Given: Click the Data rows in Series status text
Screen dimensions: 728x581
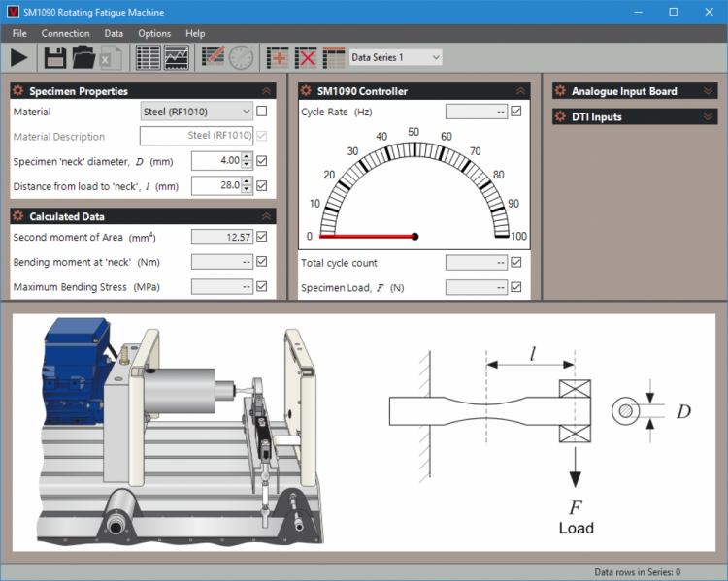Looking at the screenshot, I should coord(637,572).
